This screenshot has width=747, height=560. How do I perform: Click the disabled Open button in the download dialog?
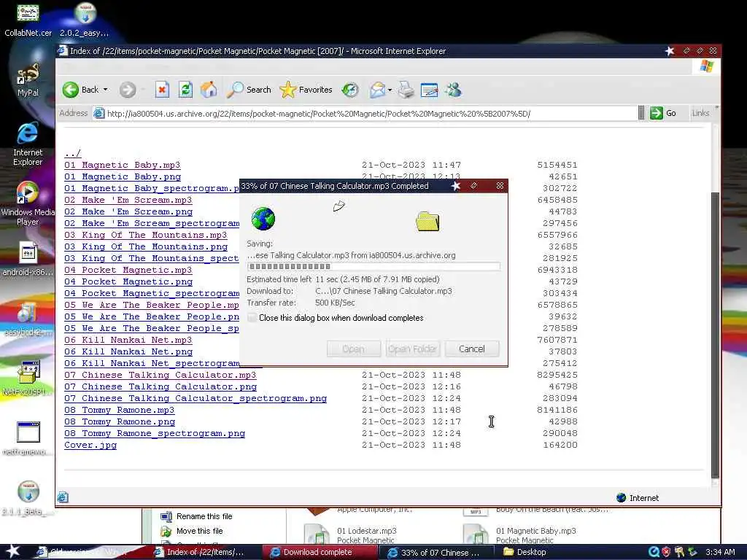click(x=354, y=349)
